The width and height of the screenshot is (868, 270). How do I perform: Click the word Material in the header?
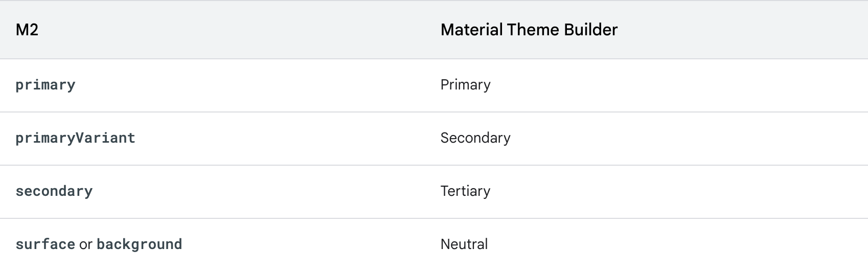[x=471, y=30]
